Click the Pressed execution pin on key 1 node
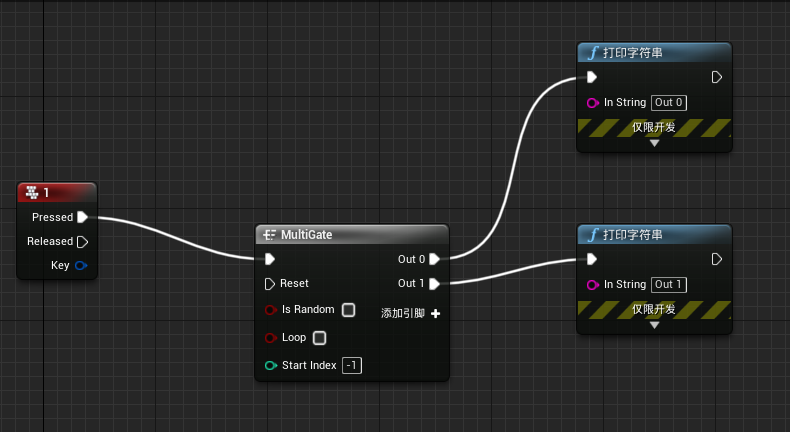Viewport: 790px width, 432px height. point(82,217)
